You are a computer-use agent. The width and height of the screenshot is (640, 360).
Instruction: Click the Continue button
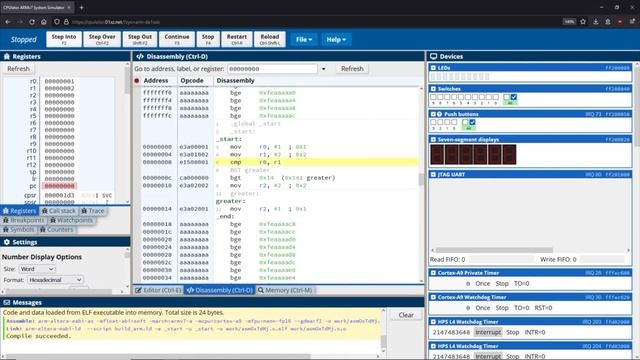(x=177, y=39)
